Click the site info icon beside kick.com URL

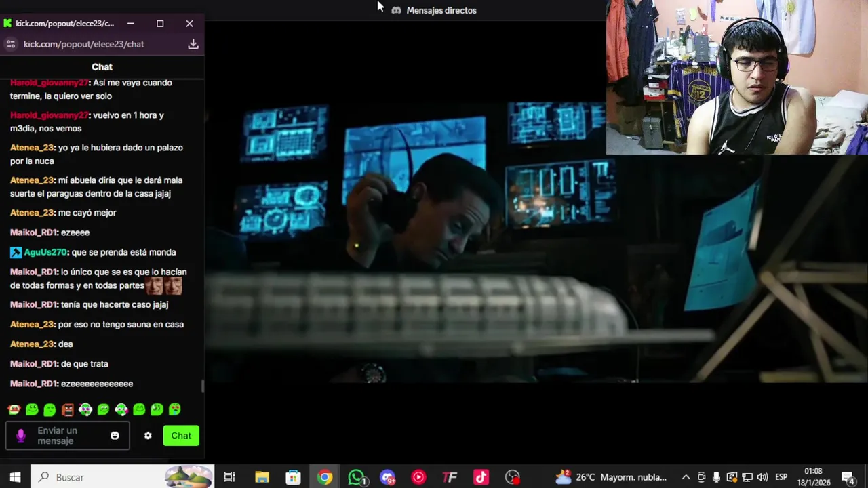(9, 44)
